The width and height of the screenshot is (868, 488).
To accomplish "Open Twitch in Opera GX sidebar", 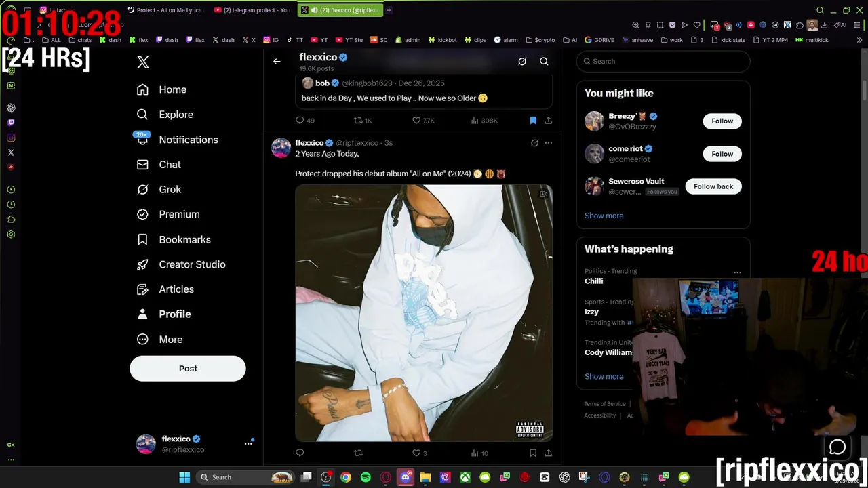I will (x=11, y=123).
